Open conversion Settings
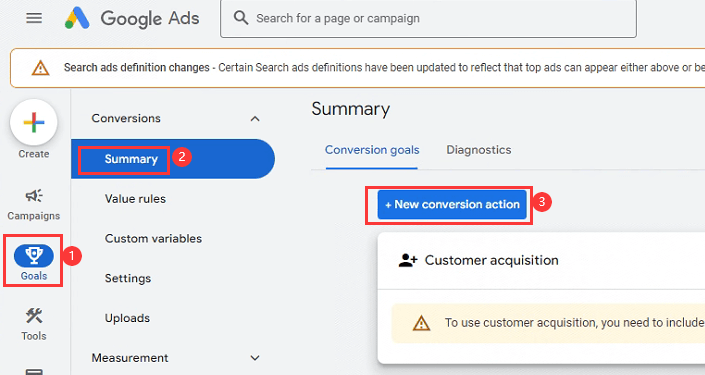 (x=128, y=278)
